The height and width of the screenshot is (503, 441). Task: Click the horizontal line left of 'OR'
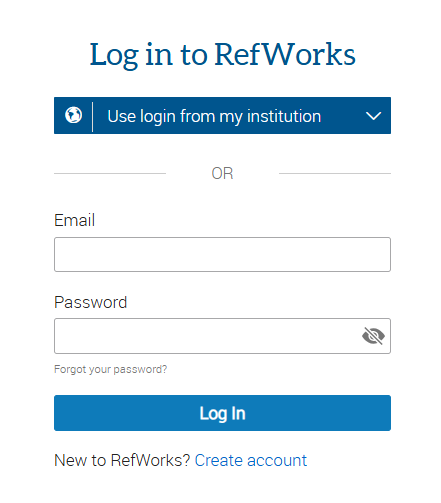tap(110, 173)
